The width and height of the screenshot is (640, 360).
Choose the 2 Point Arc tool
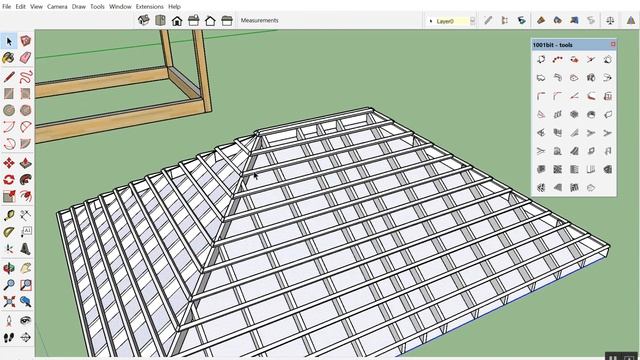(25, 127)
